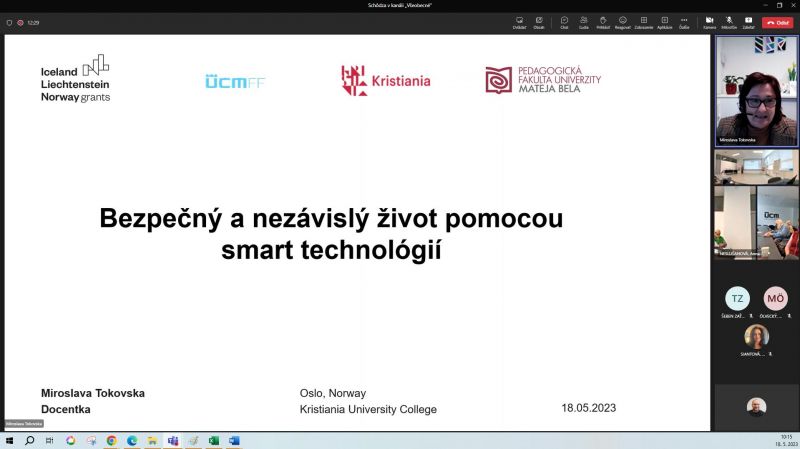Click the first icon in the meeting toolbar
Image resolution: width=800 pixels, height=449 pixels.
pyautogui.click(x=520, y=21)
